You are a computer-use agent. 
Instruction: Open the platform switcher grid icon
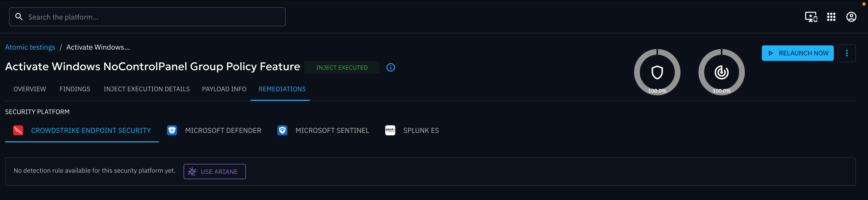tap(831, 17)
